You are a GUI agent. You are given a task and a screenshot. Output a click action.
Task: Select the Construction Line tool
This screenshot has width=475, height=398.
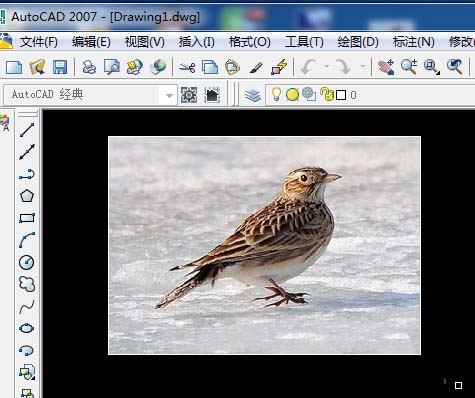[x=27, y=152]
